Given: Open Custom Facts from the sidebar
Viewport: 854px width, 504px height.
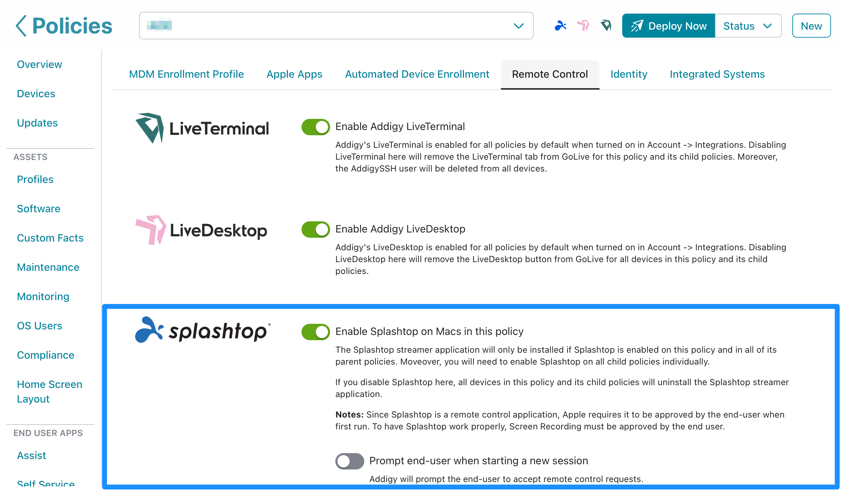Looking at the screenshot, I should coord(50,238).
